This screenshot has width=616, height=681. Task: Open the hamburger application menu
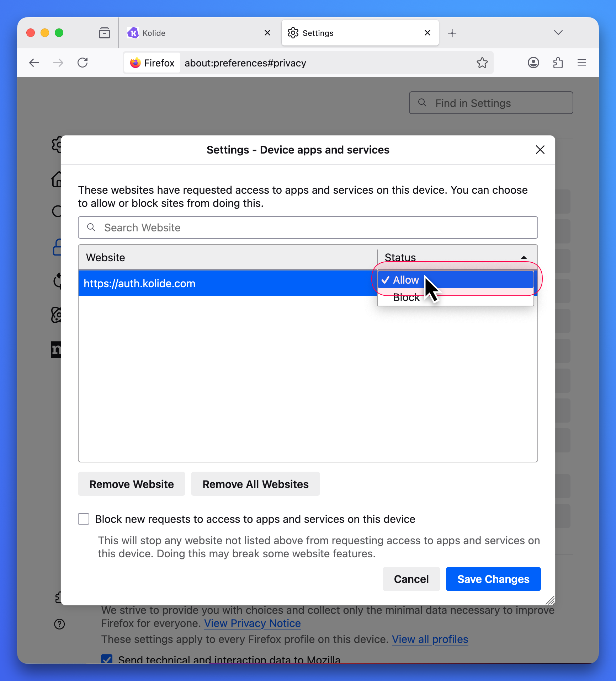(582, 63)
